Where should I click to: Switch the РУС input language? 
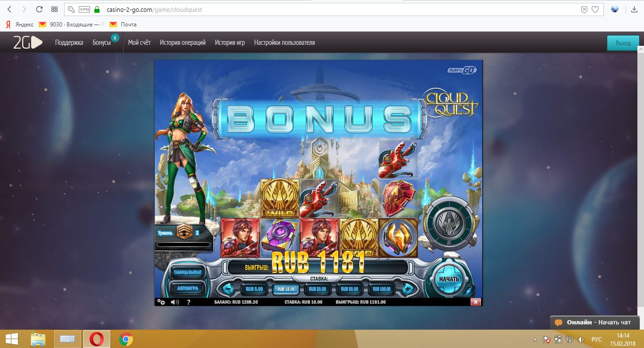click(x=597, y=340)
